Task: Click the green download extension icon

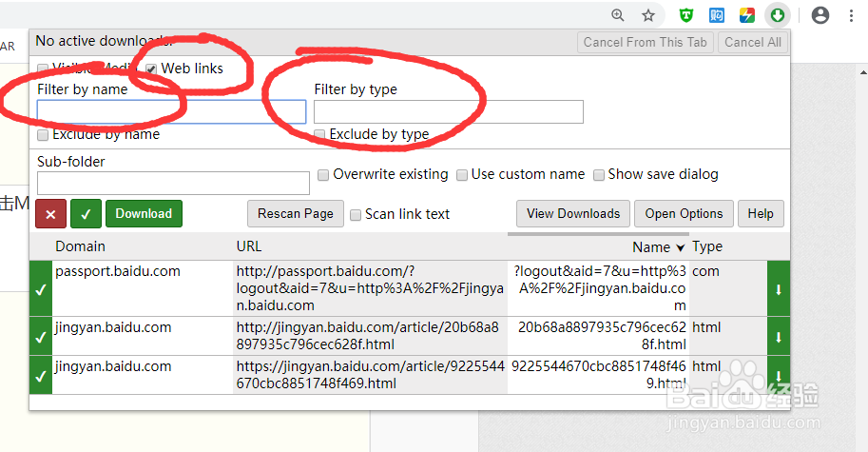Action: [778, 15]
